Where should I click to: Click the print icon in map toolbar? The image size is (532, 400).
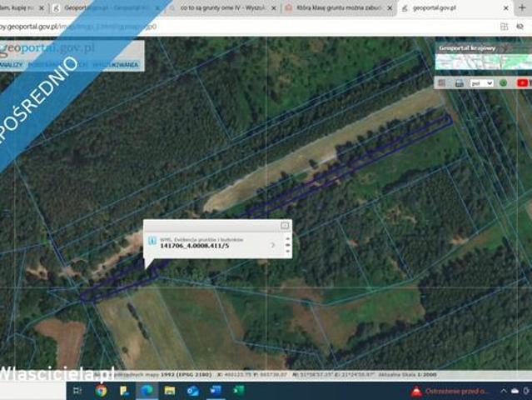click(x=459, y=83)
